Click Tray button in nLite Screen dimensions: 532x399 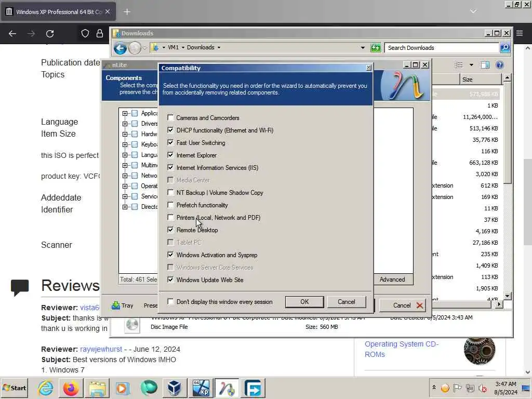tap(123, 305)
